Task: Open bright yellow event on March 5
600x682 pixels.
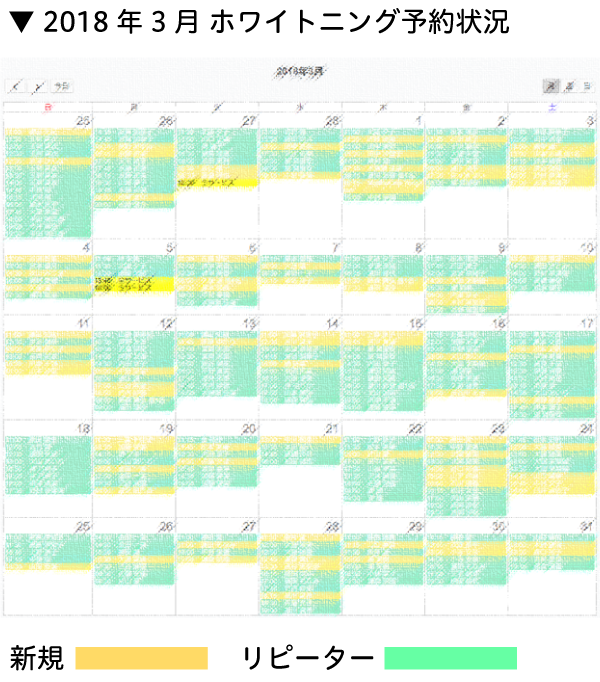Action: (133, 283)
